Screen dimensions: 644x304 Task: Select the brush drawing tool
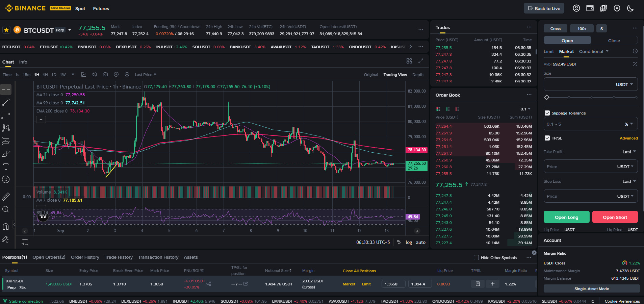tap(6, 154)
